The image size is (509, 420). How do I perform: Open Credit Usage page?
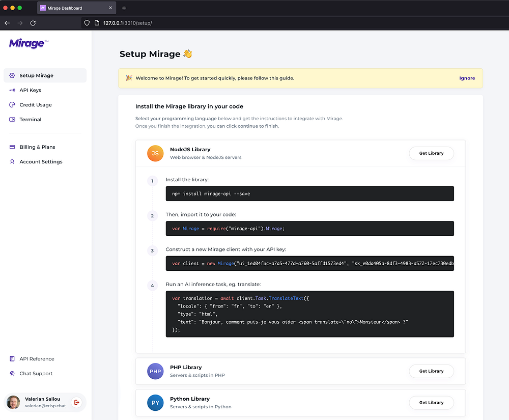[45, 104]
